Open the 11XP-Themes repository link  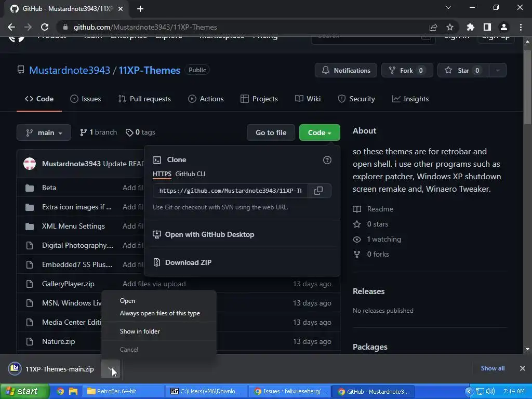(x=149, y=70)
